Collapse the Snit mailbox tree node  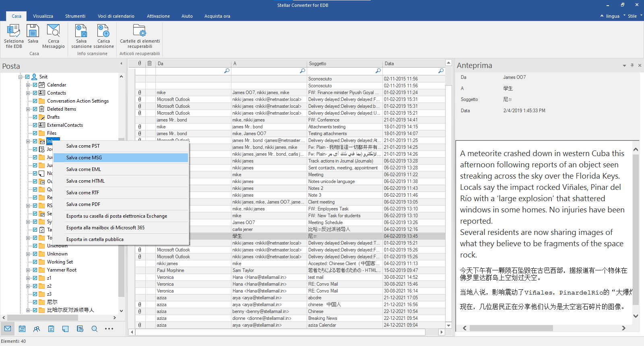tap(20, 77)
